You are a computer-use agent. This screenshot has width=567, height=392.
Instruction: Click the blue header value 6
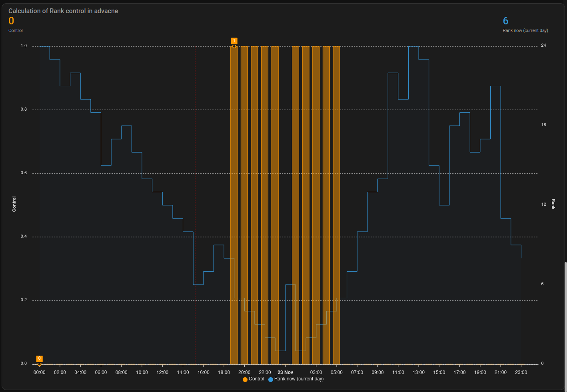tap(505, 21)
